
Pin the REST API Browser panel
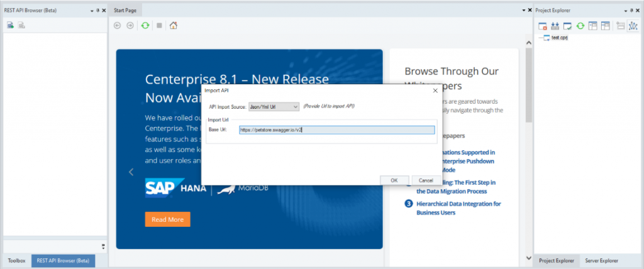tap(97, 11)
